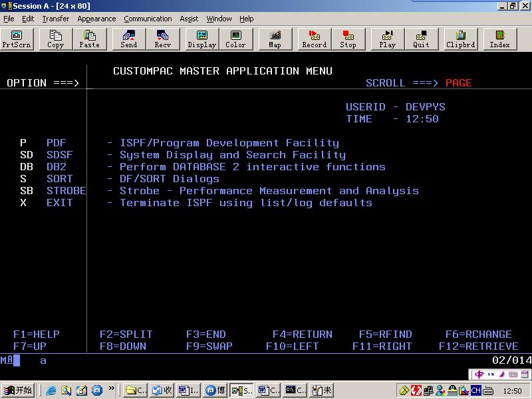The image size is (532, 399).
Task: Start macro Record from toolbar
Action: point(315,39)
